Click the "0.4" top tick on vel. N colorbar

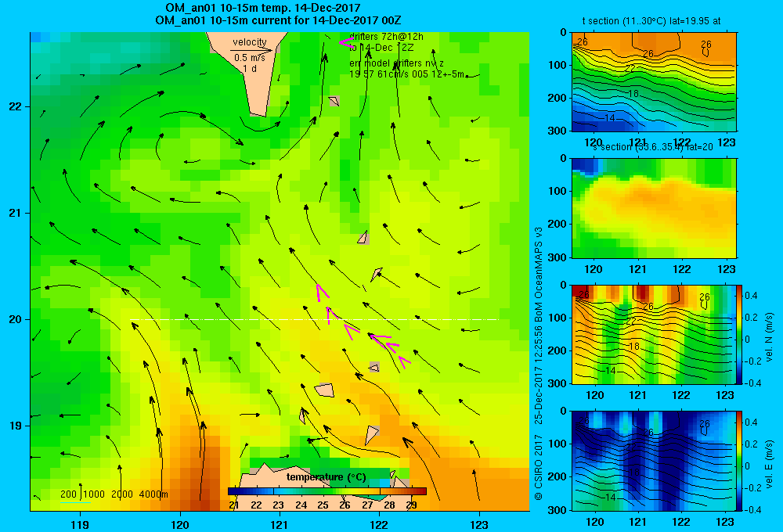coord(751,296)
